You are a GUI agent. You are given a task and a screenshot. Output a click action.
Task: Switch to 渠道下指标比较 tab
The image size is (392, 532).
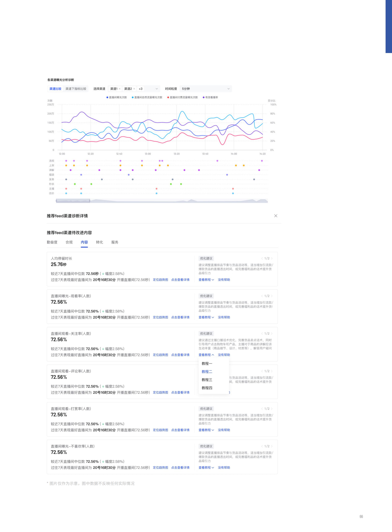[x=76, y=89]
